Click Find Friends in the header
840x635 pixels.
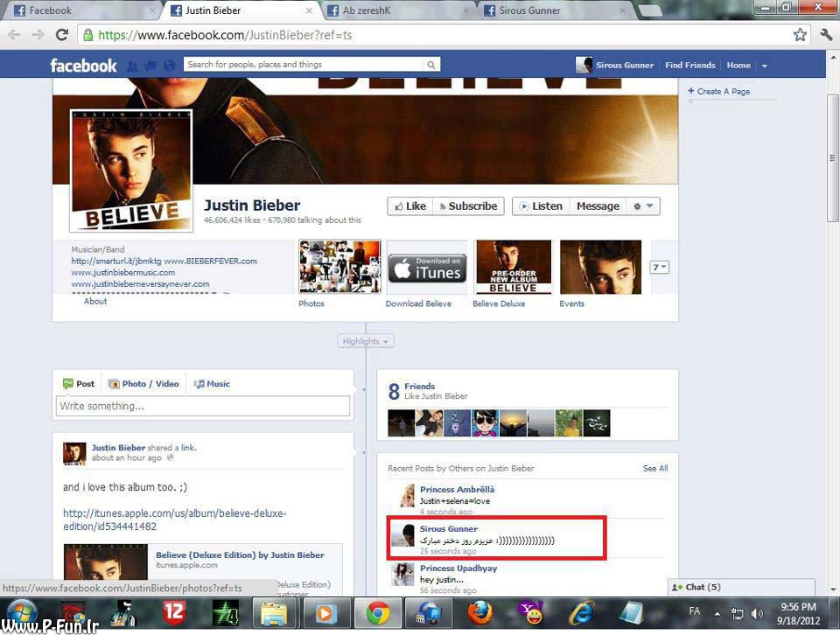690,65
